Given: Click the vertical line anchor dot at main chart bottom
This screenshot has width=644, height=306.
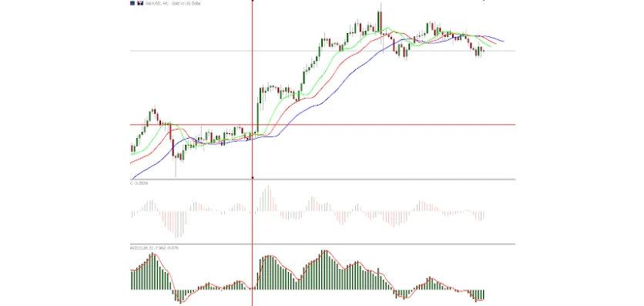Looking at the screenshot, I should pyautogui.click(x=252, y=178).
